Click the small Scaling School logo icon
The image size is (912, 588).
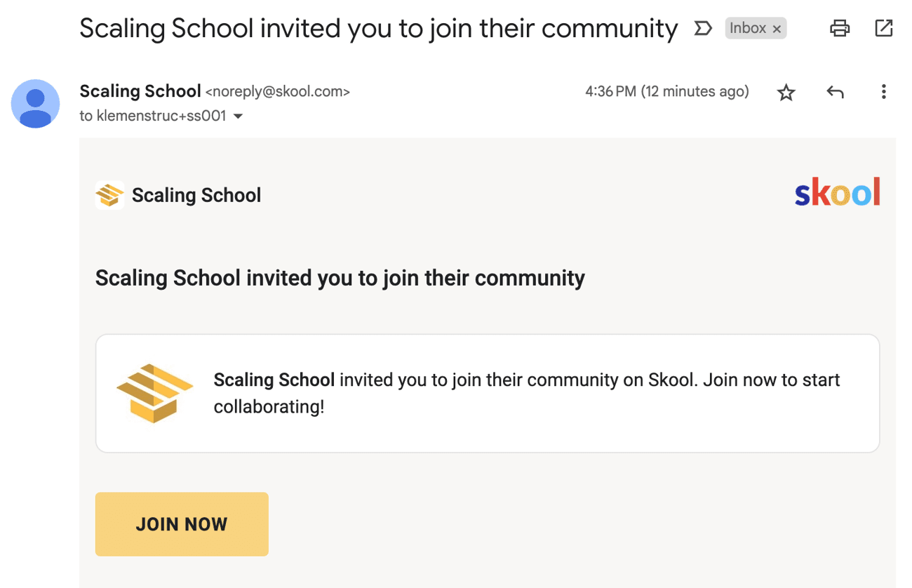coord(109,195)
